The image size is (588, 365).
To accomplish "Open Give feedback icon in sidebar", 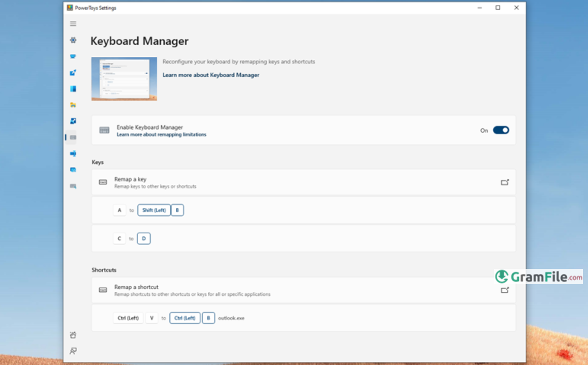I will [73, 351].
